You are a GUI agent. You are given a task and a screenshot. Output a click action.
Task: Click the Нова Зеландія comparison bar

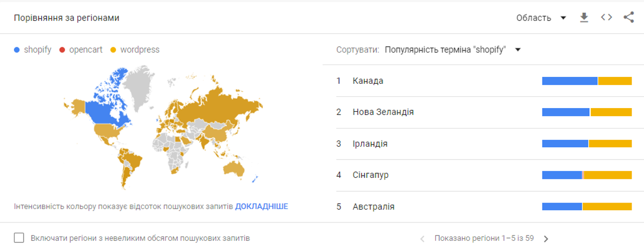click(x=587, y=112)
